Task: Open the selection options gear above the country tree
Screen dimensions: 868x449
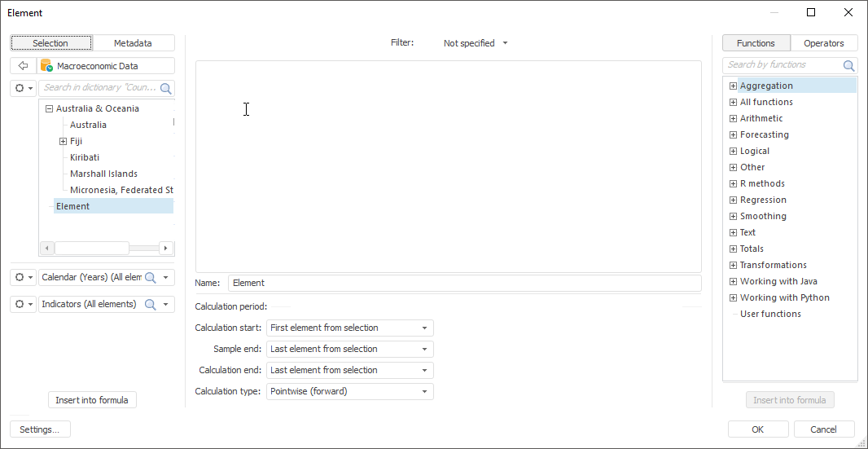Action: pyautogui.click(x=24, y=87)
